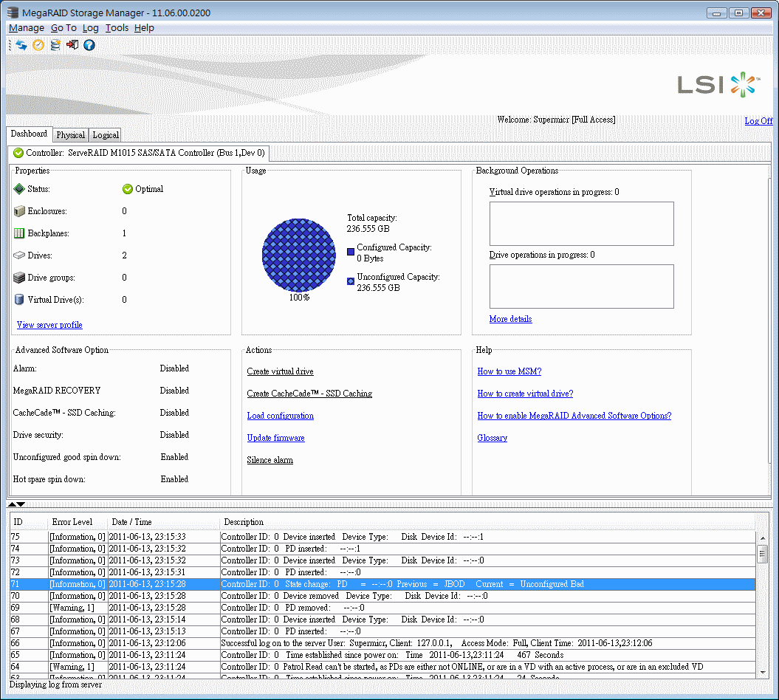Viewport: 779px width, 700px height.
Task: Click the Backplanes green icon
Action: pyautogui.click(x=19, y=233)
